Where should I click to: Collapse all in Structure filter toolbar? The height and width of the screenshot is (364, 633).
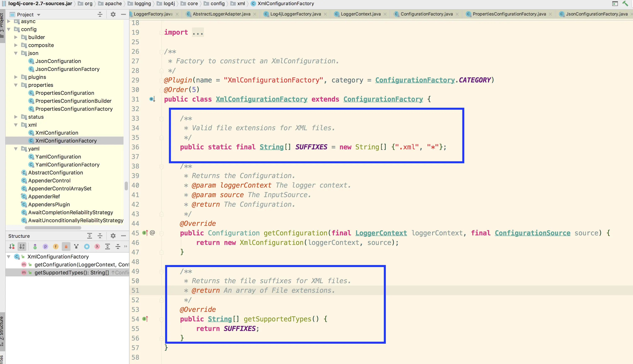118,247
